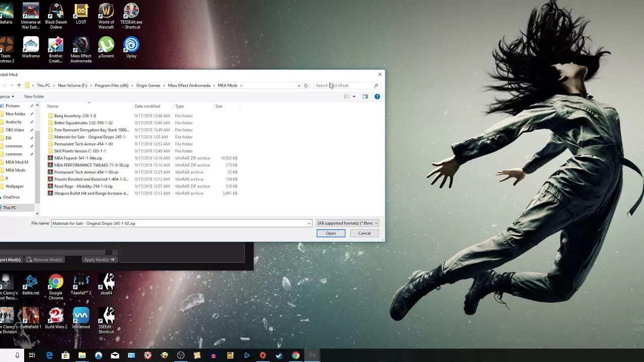Click the Cancel button
This screenshot has width=644, height=362.
[364, 233]
